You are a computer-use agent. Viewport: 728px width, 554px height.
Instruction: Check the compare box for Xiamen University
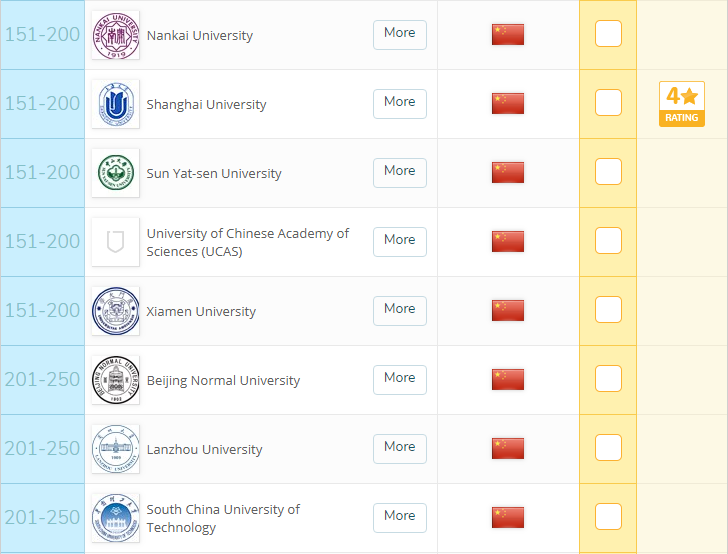(608, 310)
